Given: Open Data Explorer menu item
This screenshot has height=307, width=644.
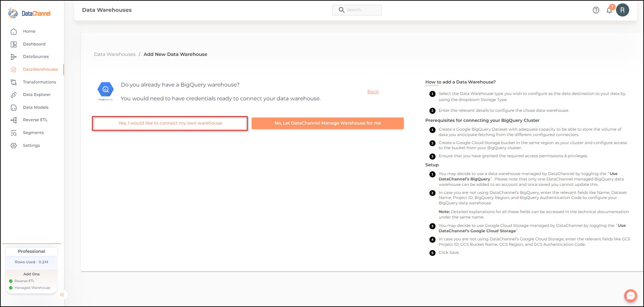Looking at the screenshot, I should [x=37, y=95].
